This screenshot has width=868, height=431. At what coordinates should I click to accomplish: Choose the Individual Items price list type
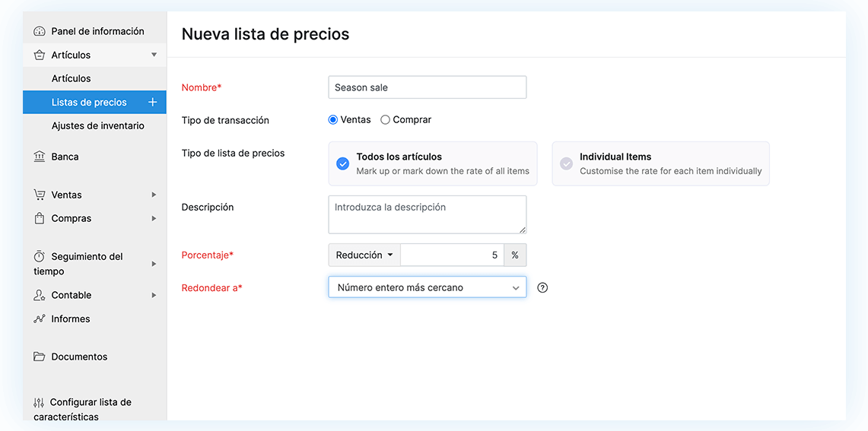coord(660,163)
